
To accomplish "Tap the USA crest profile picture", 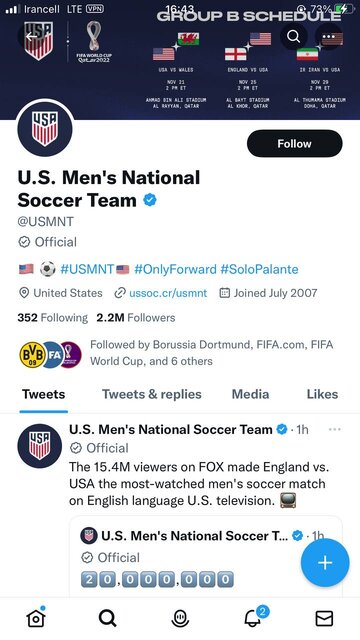I will point(45,129).
